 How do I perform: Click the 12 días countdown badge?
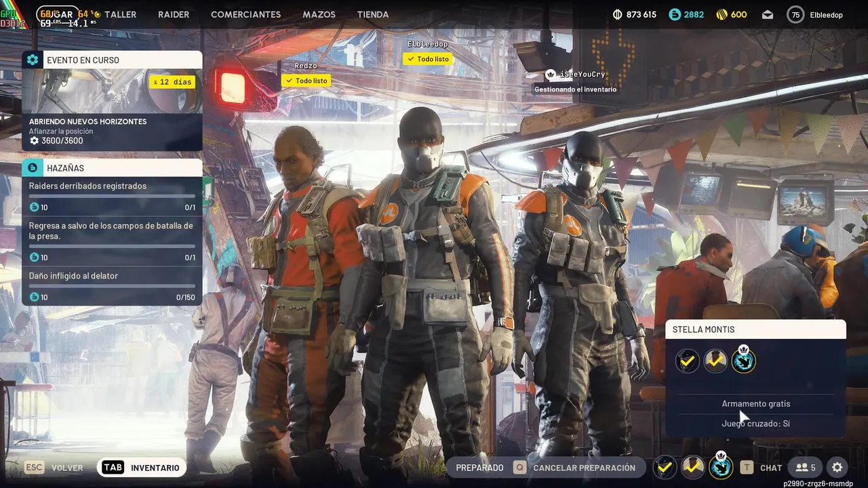pos(172,82)
